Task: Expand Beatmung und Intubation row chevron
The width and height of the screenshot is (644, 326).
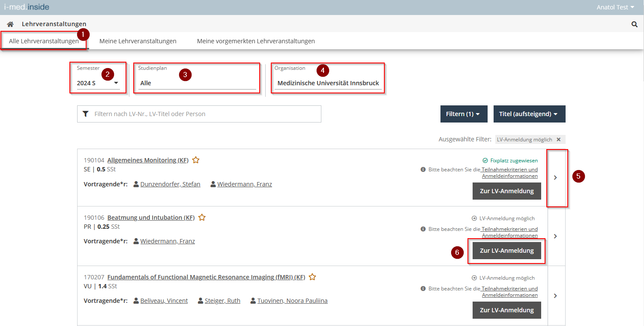Action: pyautogui.click(x=557, y=236)
